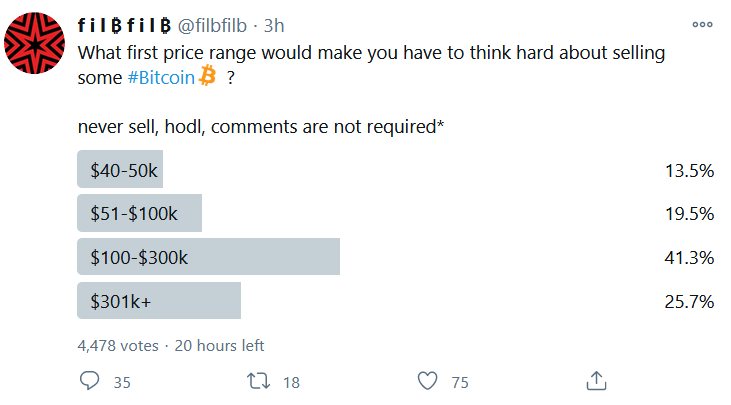The height and width of the screenshot is (405, 731).
Task: Click the @filbfilb username handle
Action: [212, 26]
